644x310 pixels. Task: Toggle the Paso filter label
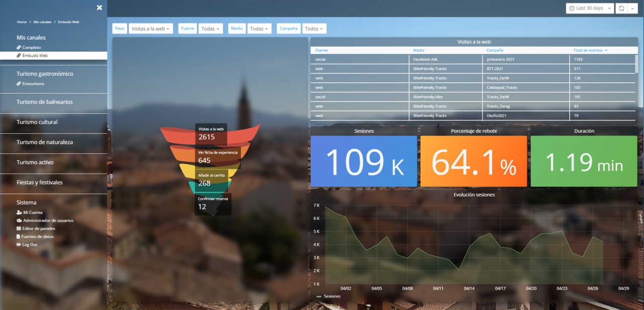click(120, 28)
